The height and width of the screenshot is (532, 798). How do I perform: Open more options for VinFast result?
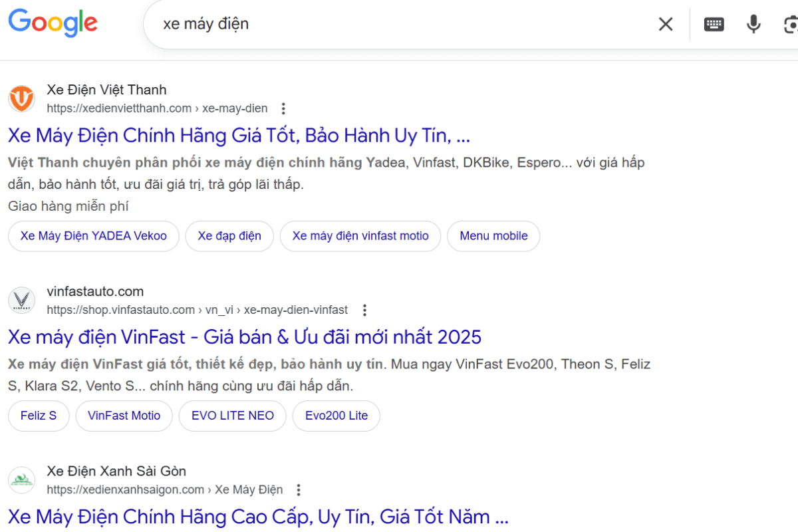(364, 310)
